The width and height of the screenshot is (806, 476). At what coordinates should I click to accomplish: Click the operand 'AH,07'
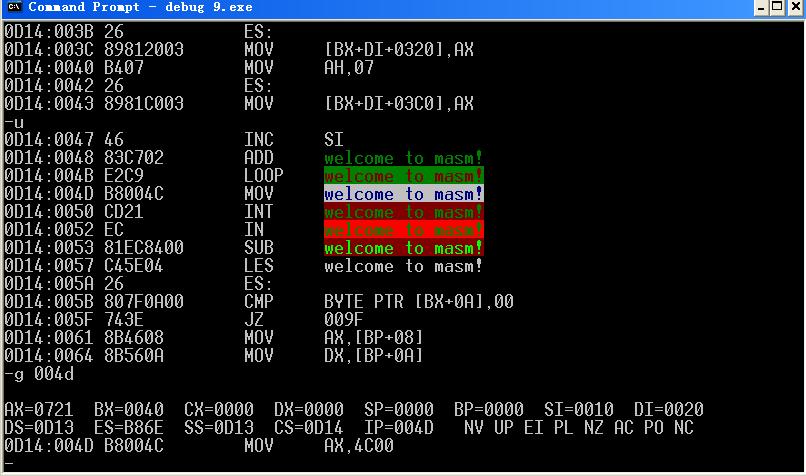(349, 68)
